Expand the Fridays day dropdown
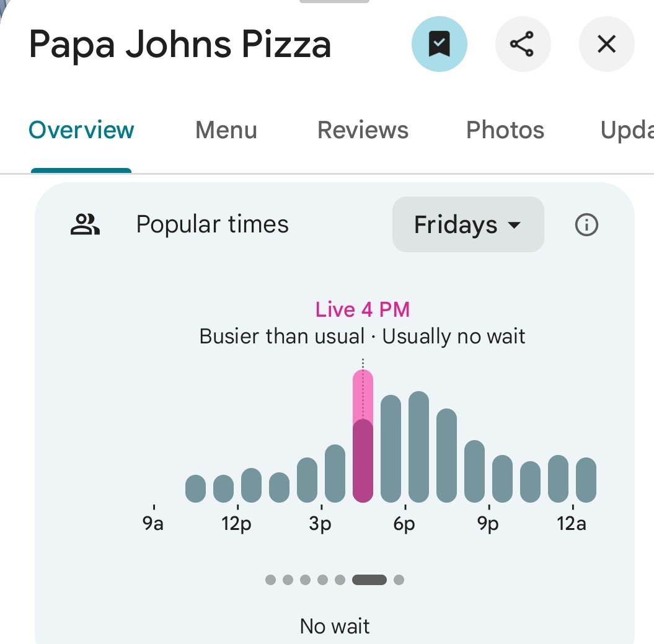 [467, 225]
